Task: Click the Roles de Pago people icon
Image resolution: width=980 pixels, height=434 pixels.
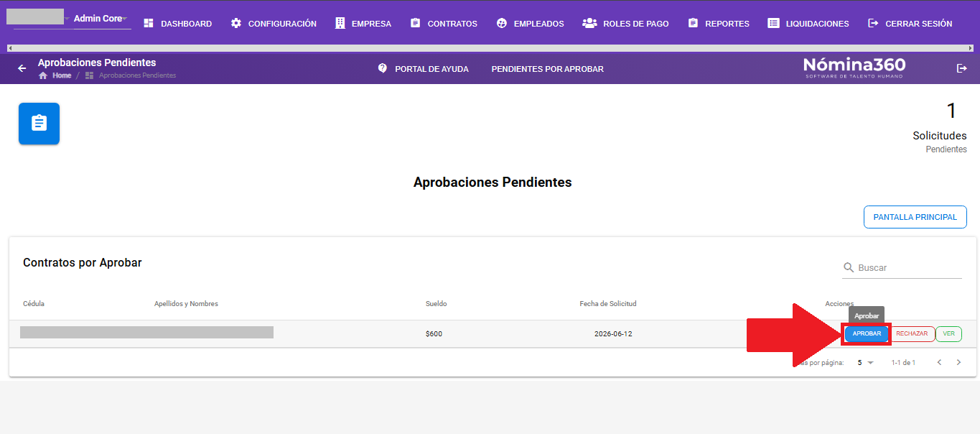Action: click(589, 24)
